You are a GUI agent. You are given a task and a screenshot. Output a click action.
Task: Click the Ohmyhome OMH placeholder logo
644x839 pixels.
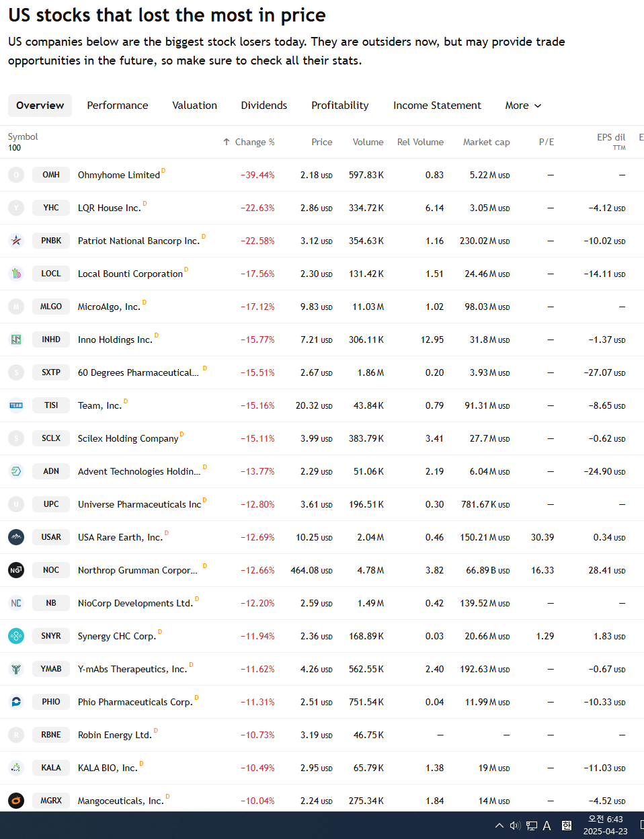coord(16,175)
